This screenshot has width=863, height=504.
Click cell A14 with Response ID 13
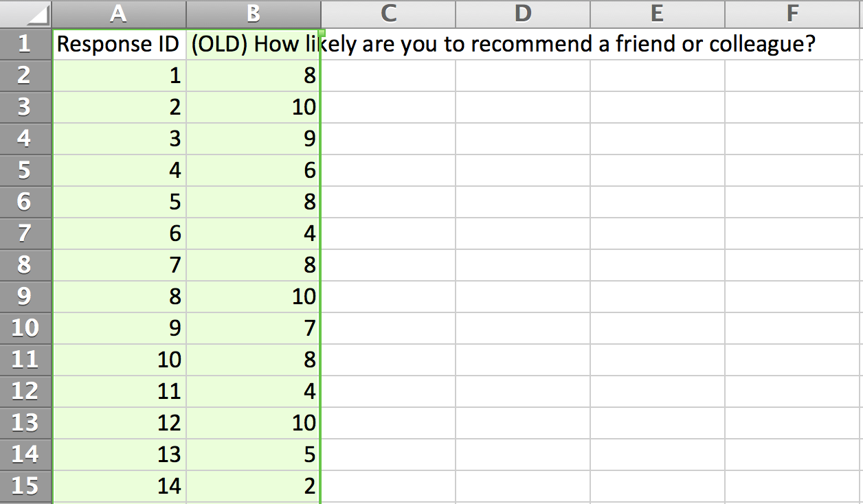point(118,455)
